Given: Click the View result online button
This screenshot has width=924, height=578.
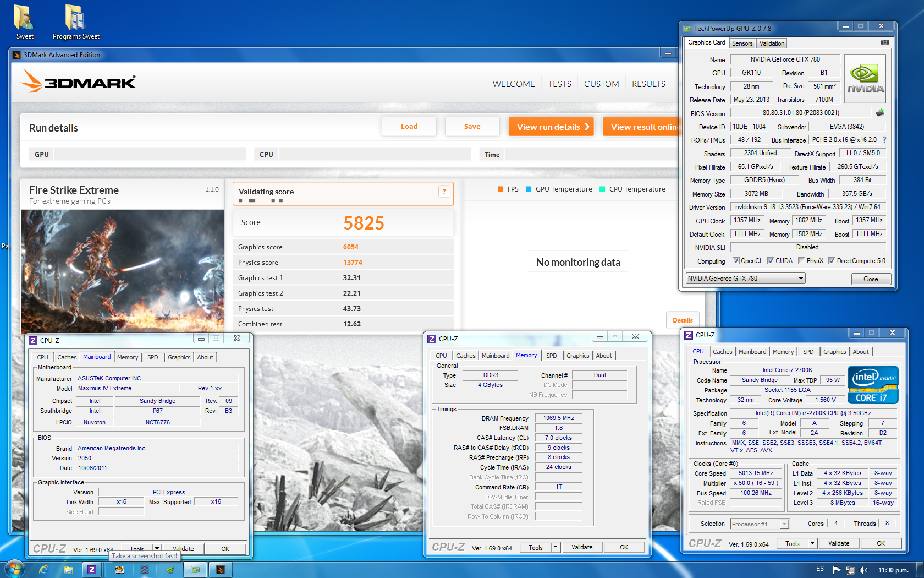Looking at the screenshot, I should [641, 127].
